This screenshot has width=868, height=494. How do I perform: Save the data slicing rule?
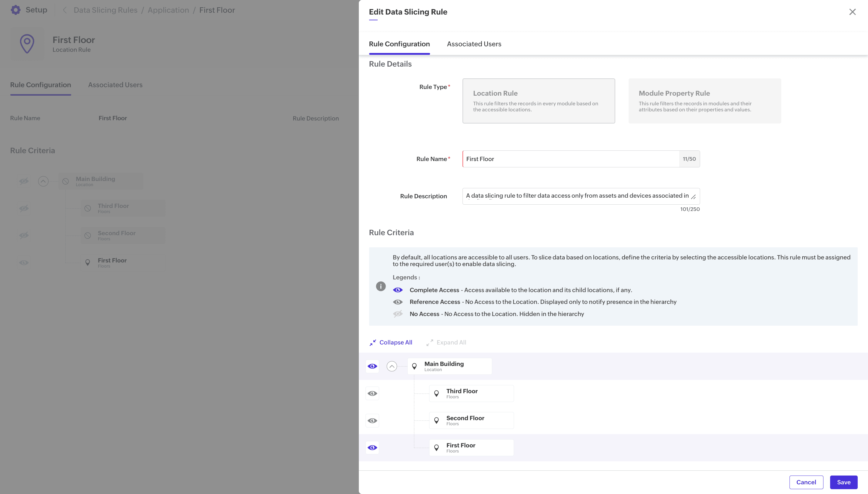coord(843,482)
